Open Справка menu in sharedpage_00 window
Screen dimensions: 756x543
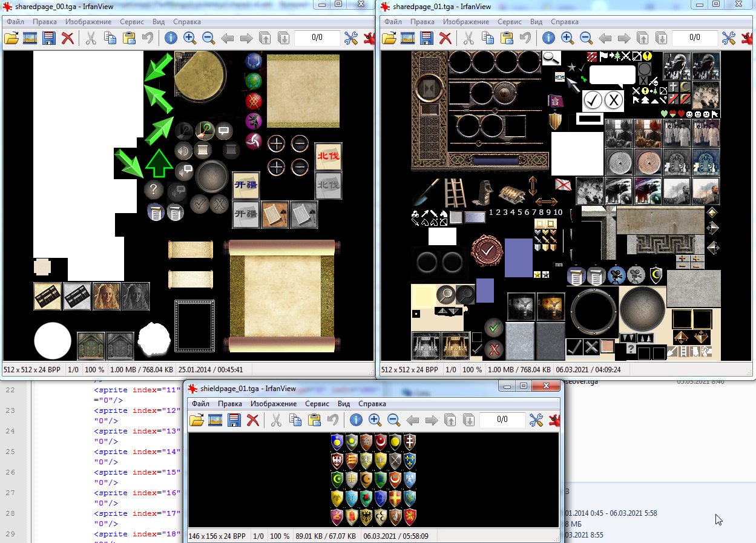pyautogui.click(x=188, y=22)
